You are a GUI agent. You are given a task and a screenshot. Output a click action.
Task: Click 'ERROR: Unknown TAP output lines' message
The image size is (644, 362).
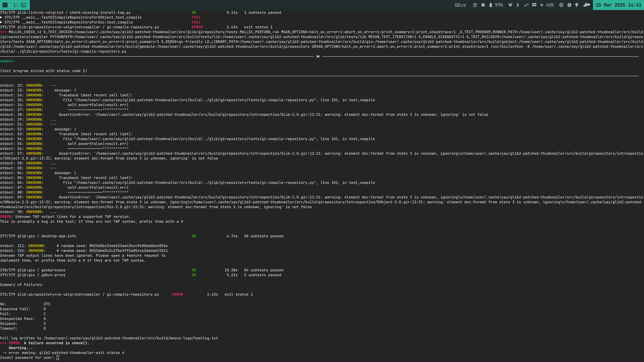click(x=65, y=217)
